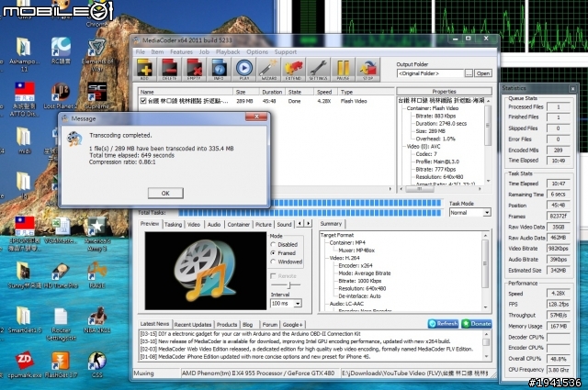Screen dimensions: 588x390
Task: Switch to the Video tab
Action: pyautogui.click(x=194, y=225)
